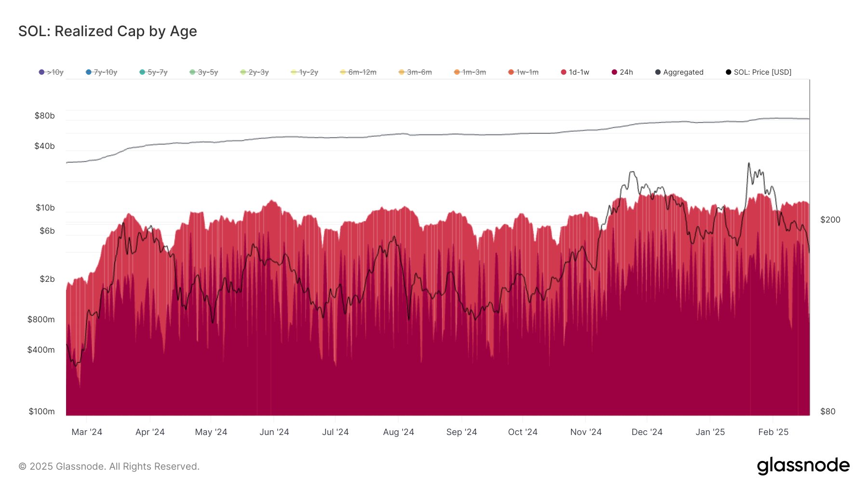Toggle the >10y legend series
The height and width of the screenshot is (488, 868).
click(51, 72)
